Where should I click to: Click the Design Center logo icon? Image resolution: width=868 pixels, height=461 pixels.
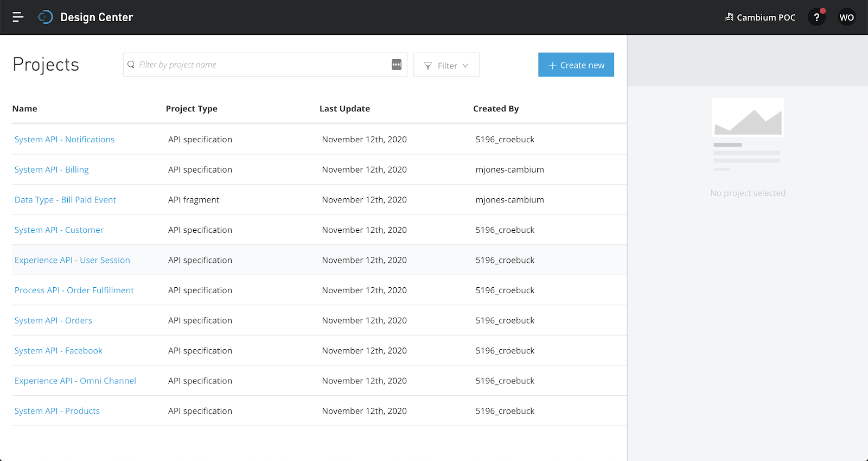pos(46,17)
